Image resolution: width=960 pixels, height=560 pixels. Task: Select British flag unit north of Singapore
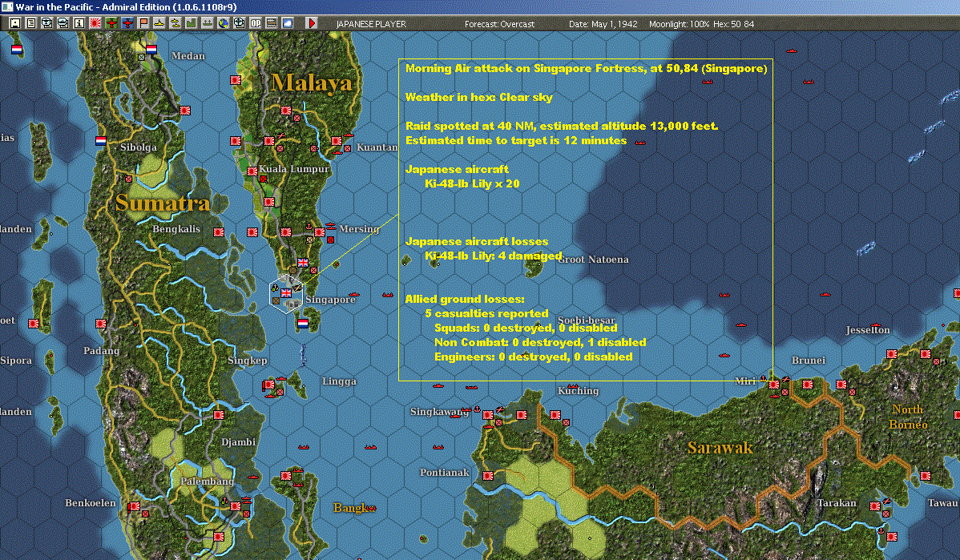(x=302, y=263)
